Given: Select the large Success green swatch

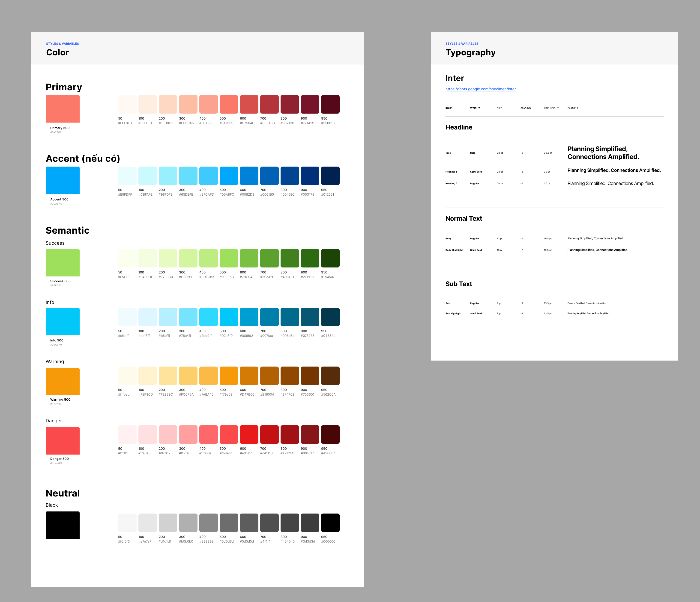Looking at the screenshot, I should pos(62,263).
